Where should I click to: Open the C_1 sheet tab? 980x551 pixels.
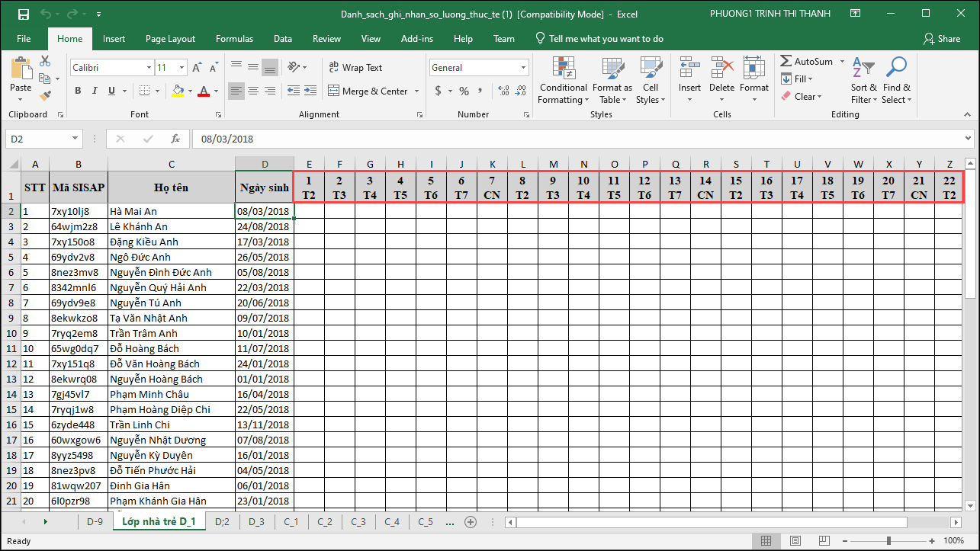(291, 522)
